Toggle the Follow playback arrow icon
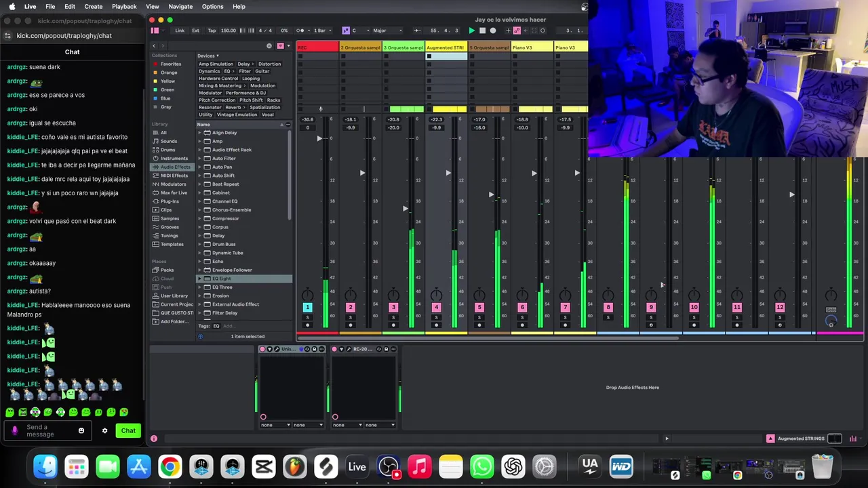Image resolution: width=868 pixels, height=488 pixels. [x=435, y=30]
